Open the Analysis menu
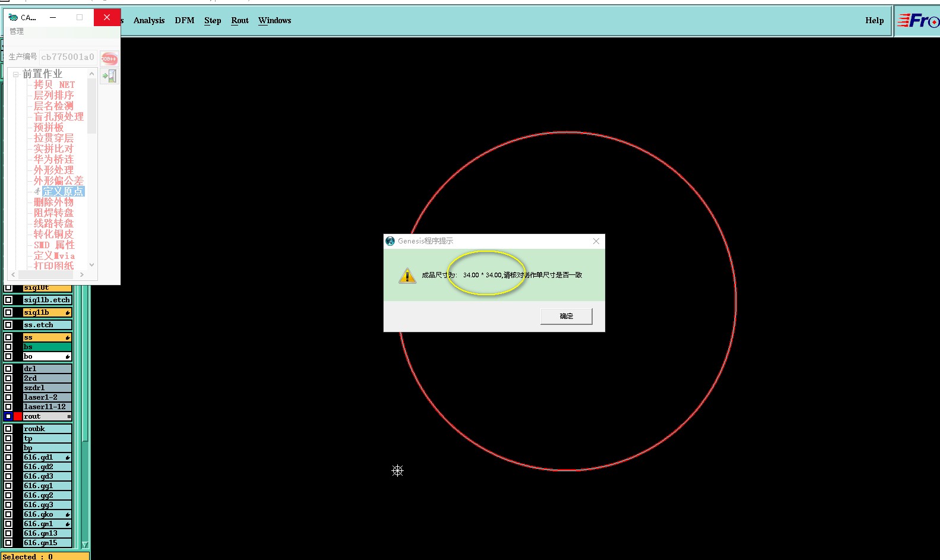This screenshot has height=560, width=940. tap(149, 20)
